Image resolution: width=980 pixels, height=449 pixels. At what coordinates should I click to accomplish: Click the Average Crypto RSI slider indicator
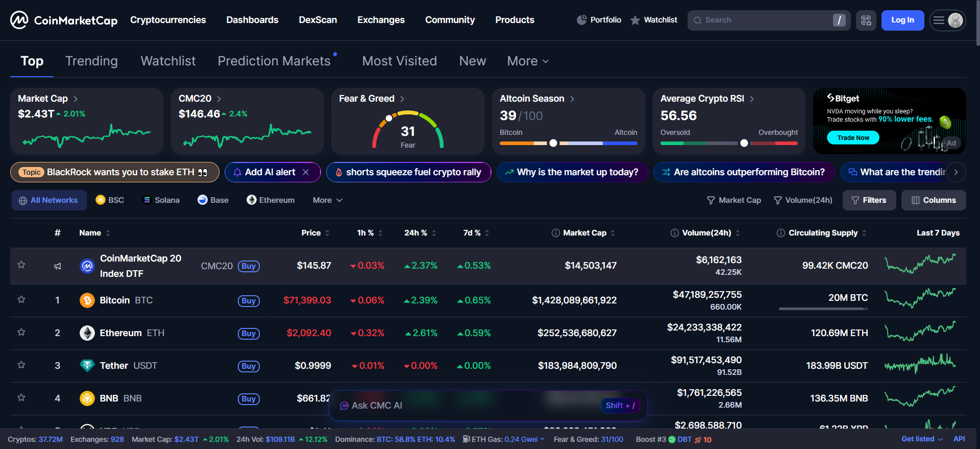point(744,144)
